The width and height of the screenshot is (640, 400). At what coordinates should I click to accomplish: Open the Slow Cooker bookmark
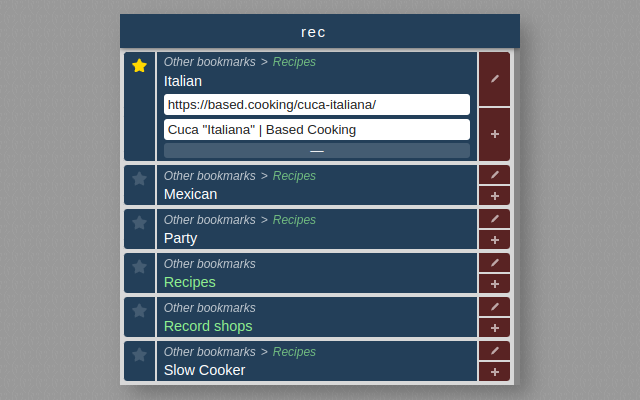[x=204, y=370]
